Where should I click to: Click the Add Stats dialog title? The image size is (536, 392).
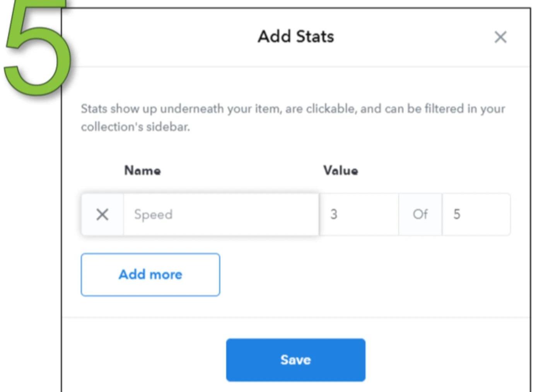(296, 37)
